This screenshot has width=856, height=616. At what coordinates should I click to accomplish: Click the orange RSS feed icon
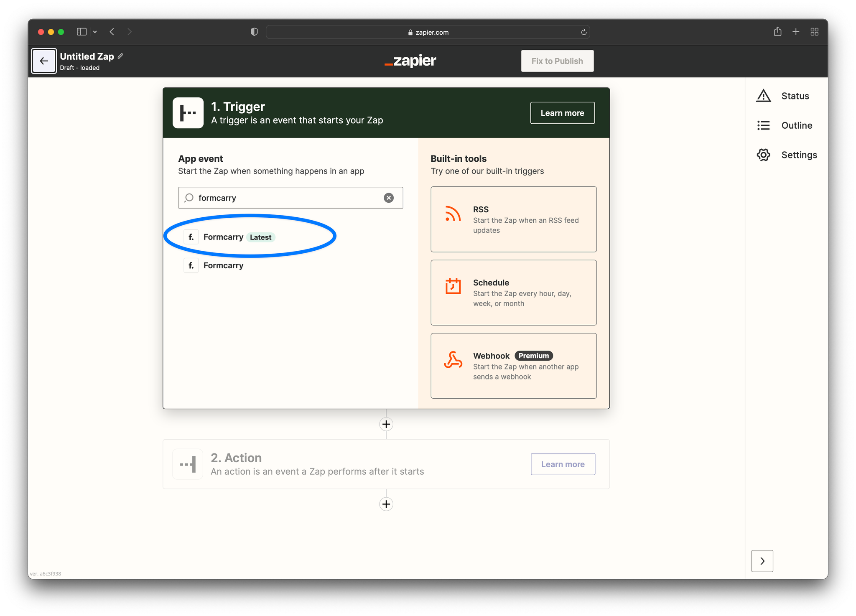click(453, 214)
